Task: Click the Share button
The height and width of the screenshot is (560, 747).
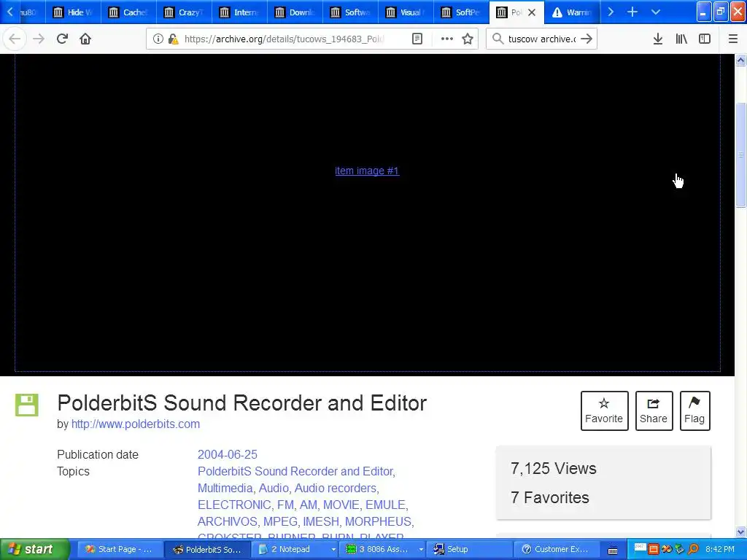Action: point(654,411)
